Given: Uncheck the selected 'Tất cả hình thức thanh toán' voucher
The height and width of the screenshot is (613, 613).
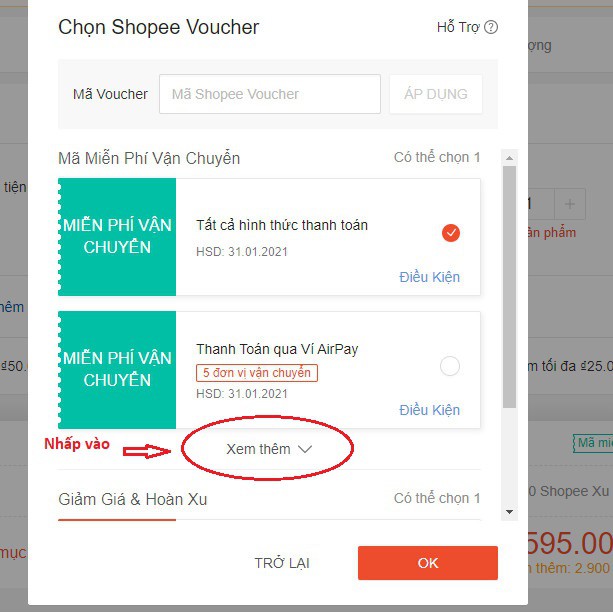Looking at the screenshot, I should [x=450, y=233].
